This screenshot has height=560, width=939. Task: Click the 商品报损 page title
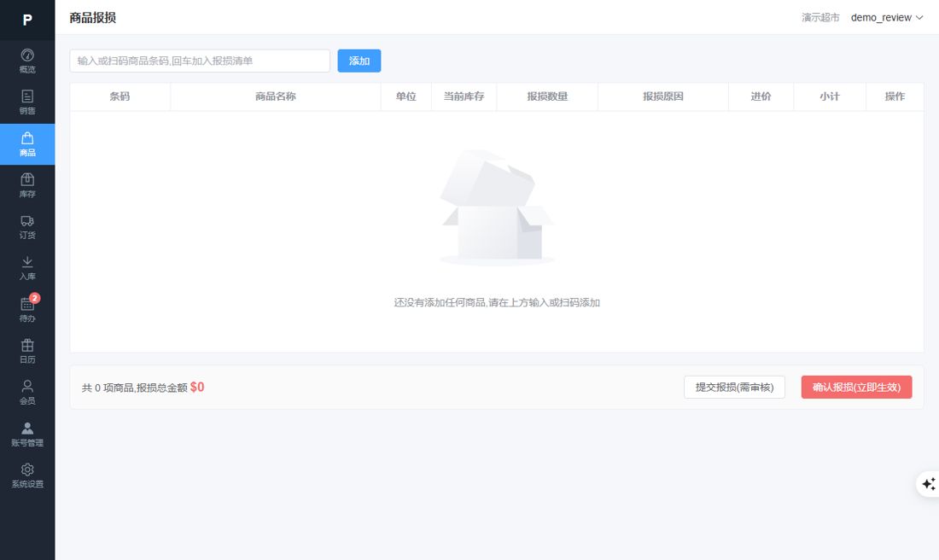coord(93,18)
